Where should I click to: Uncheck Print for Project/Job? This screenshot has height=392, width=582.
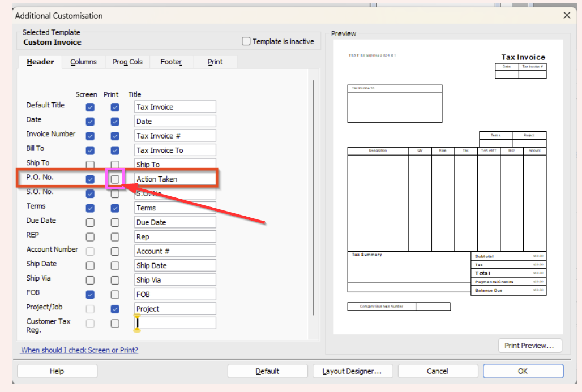[x=115, y=309]
